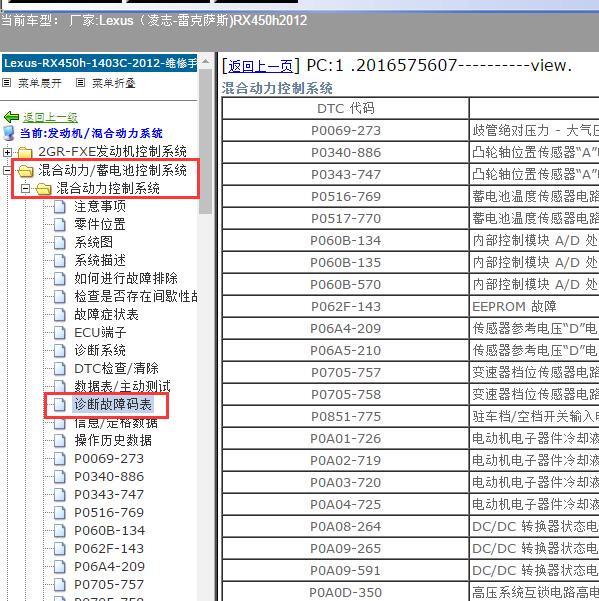Image resolution: width=599 pixels, height=601 pixels.
Task: Open the 诊断系统 page
Action: tap(100, 350)
